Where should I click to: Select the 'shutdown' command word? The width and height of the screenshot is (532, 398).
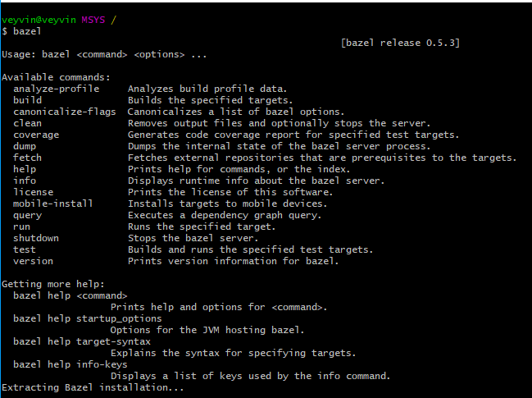(36, 238)
